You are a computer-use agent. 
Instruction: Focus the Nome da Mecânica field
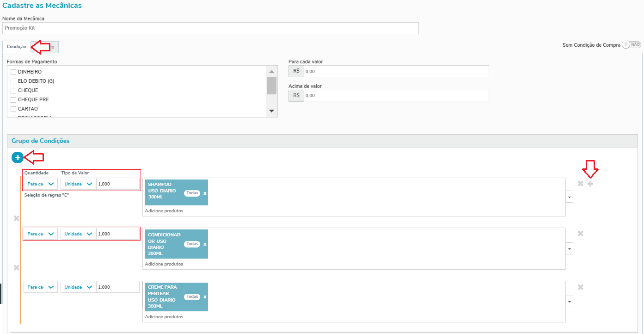[210, 28]
